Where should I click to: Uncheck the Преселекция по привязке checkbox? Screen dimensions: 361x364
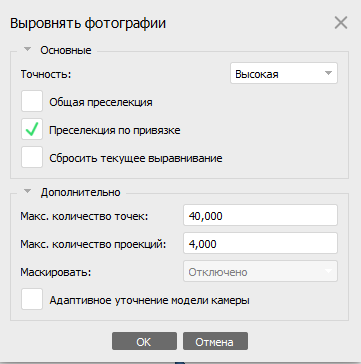(x=32, y=129)
